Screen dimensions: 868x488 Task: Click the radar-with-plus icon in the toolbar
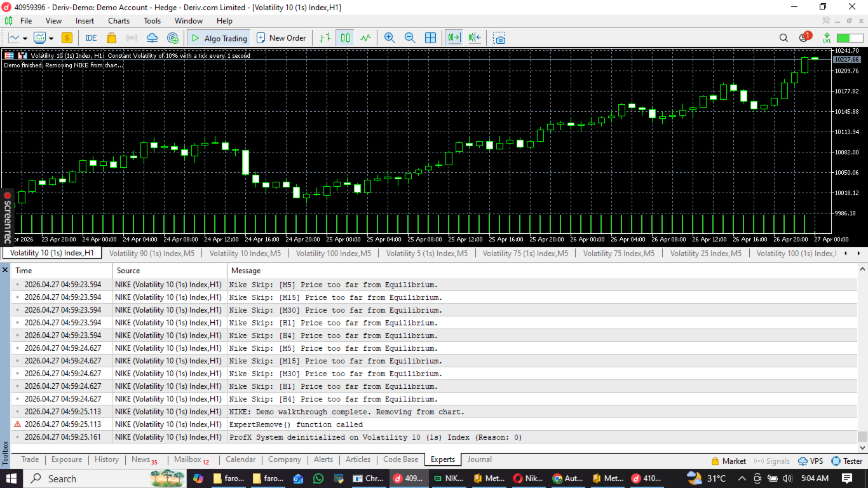pos(173,38)
